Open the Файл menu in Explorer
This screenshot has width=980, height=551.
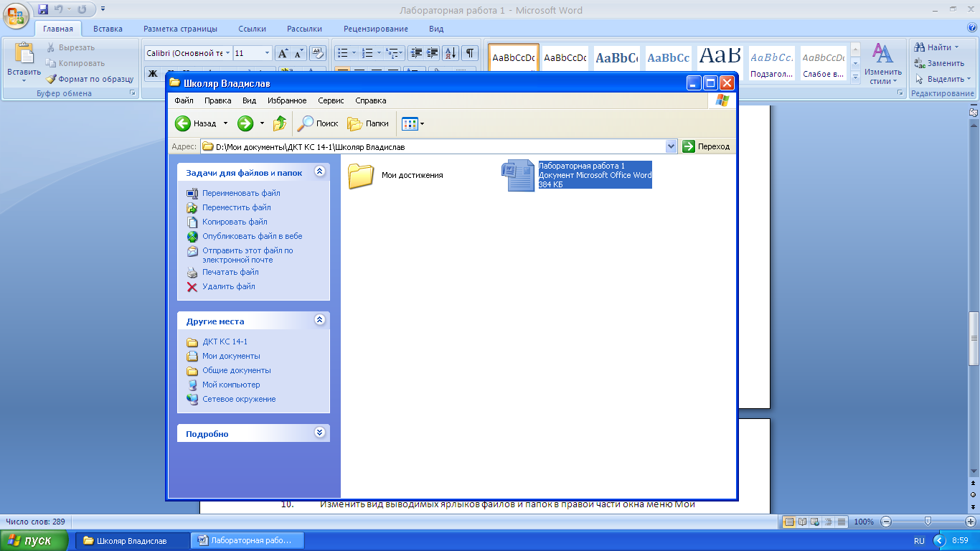pyautogui.click(x=184, y=100)
